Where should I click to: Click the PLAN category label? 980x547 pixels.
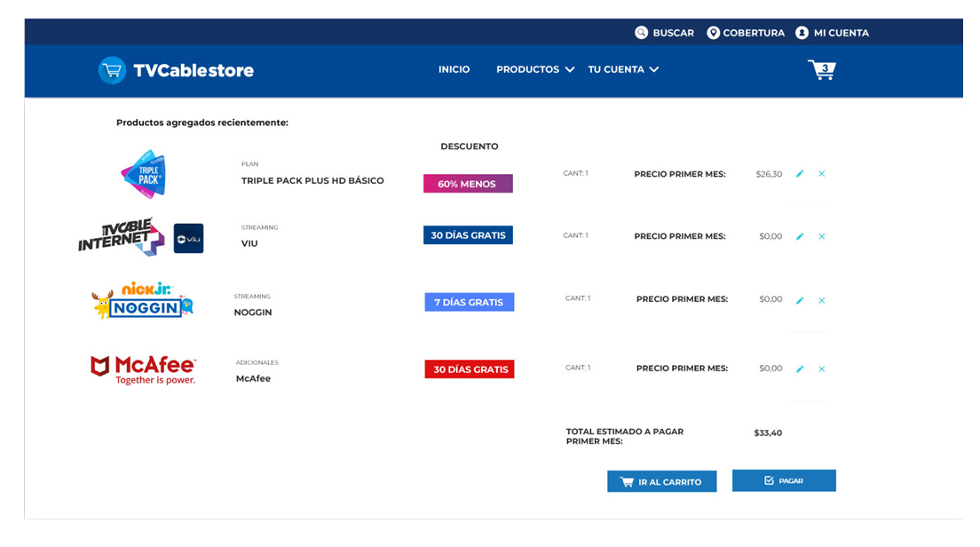(x=250, y=163)
